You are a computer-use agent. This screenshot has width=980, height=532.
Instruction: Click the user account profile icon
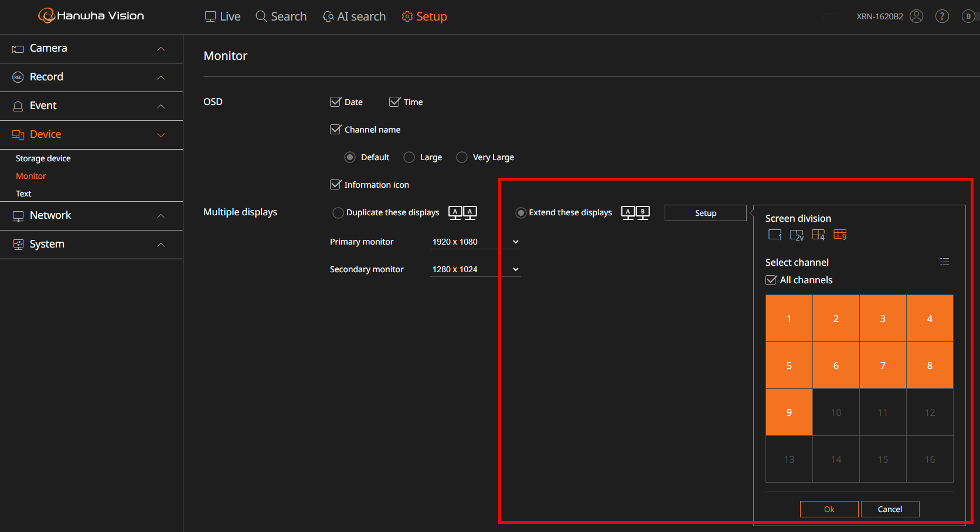click(x=916, y=16)
